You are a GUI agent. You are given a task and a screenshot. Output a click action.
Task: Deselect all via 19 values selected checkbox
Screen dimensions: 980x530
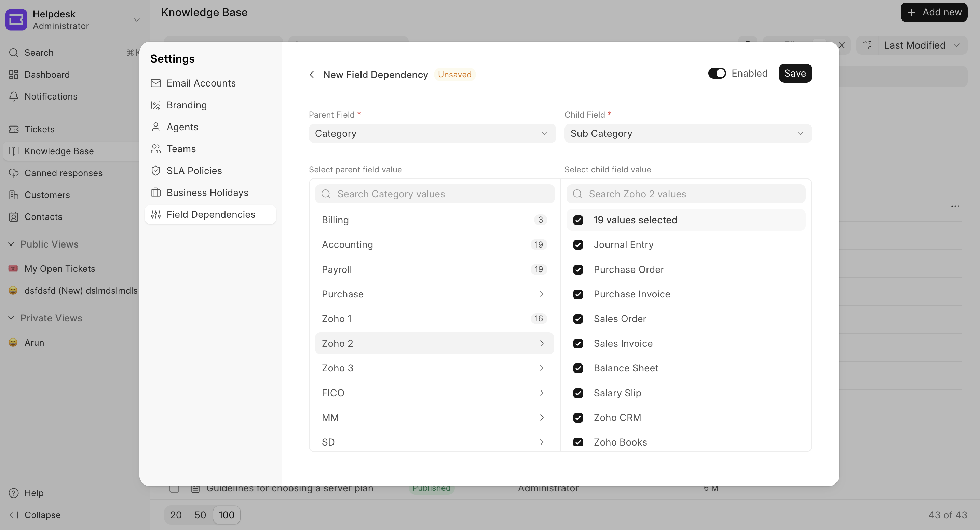tap(578, 220)
